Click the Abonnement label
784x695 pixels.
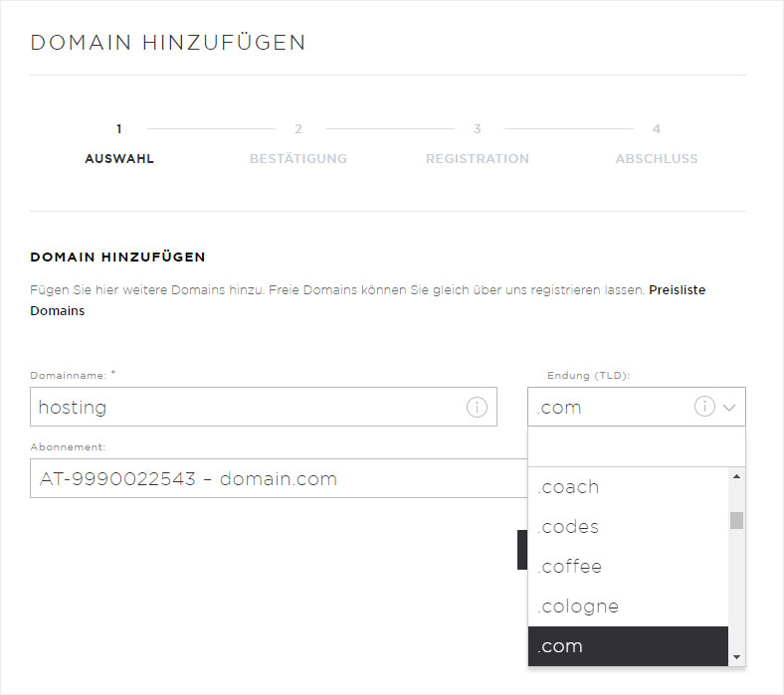point(68,447)
